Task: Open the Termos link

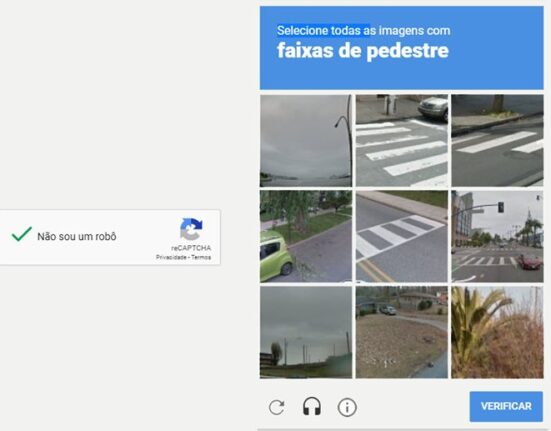Action: 201,257
